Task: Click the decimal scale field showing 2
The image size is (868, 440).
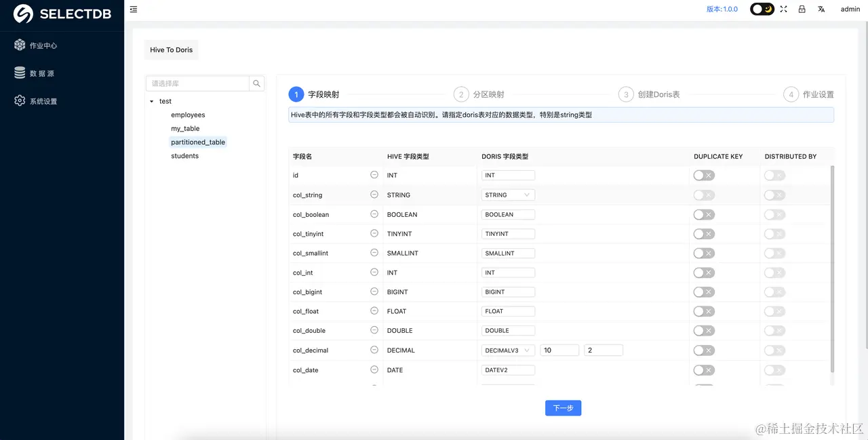Action: tap(604, 351)
